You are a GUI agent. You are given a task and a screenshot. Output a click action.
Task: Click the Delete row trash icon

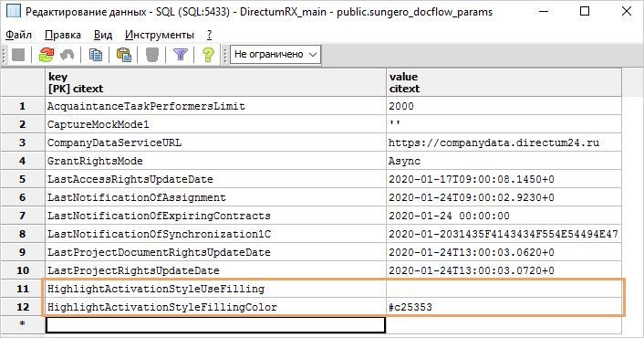click(x=152, y=54)
